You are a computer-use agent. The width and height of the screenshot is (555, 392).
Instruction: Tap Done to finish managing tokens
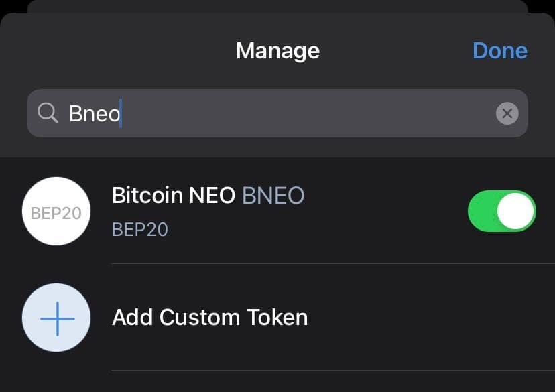pyautogui.click(x=499, y=51)
